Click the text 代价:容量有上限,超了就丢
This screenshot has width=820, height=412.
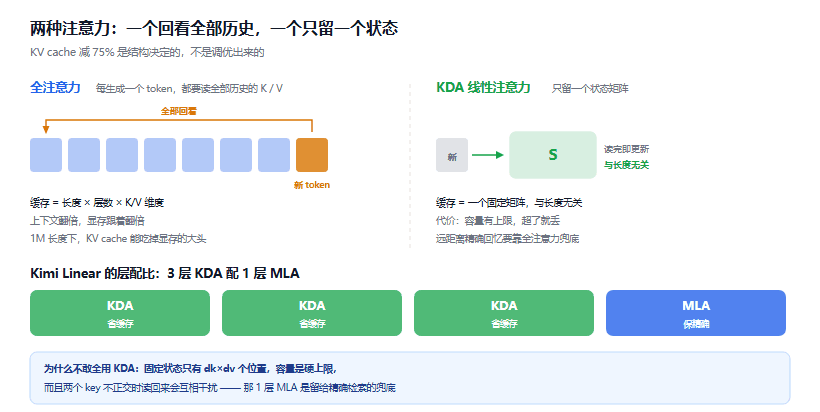click(498, 221)
